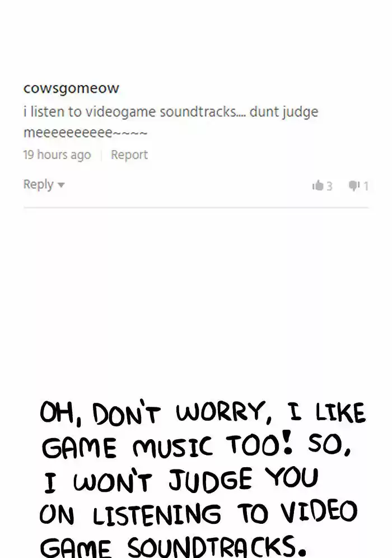Click the dislike count number 1
The height and width of the screenshot is (558, 392).
click(x=366, y=186)
